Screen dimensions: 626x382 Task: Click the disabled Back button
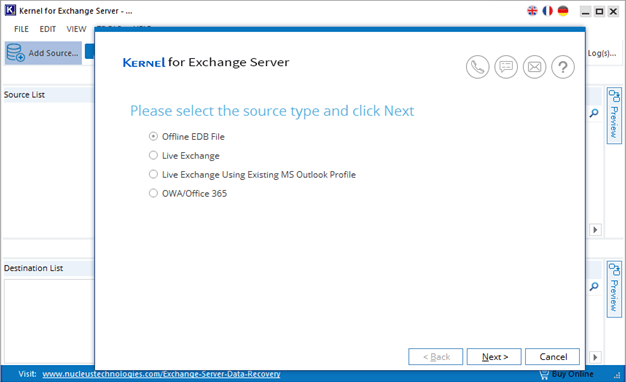point(436,356)
